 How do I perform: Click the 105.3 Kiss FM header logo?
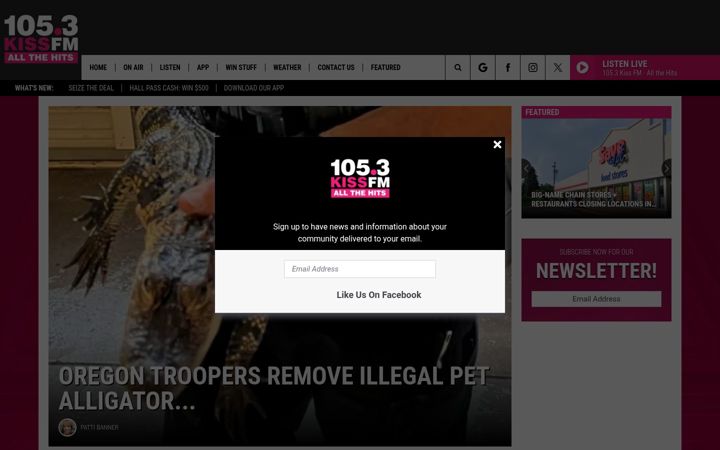coord(41,39)
